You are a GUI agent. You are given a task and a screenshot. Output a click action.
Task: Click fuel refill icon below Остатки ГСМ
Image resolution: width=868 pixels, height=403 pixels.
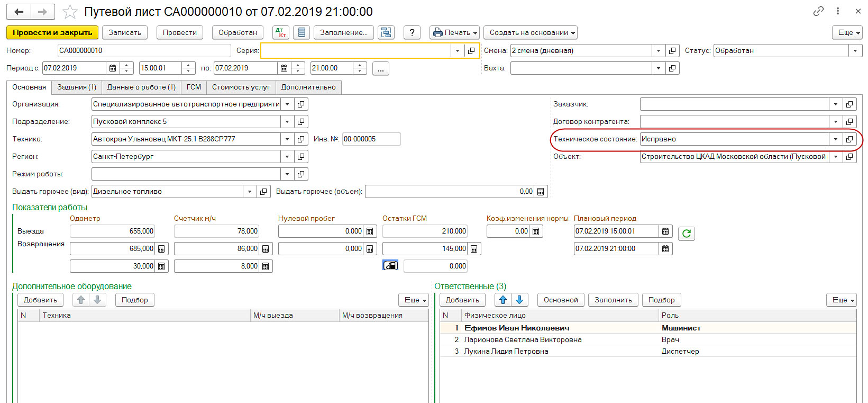coord(390,265)
